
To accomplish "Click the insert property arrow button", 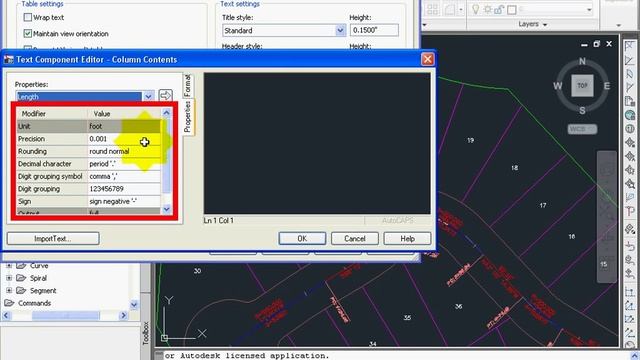I will tap(165, 96).
